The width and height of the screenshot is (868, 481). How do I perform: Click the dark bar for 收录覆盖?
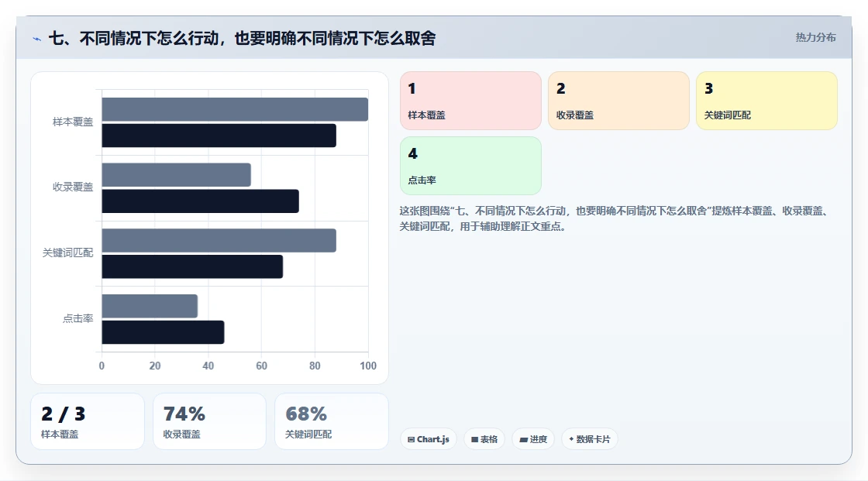pos(201,201)
